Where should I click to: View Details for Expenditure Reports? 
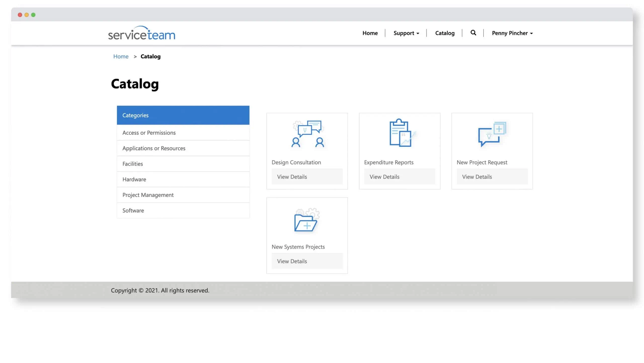click(399, 177)
